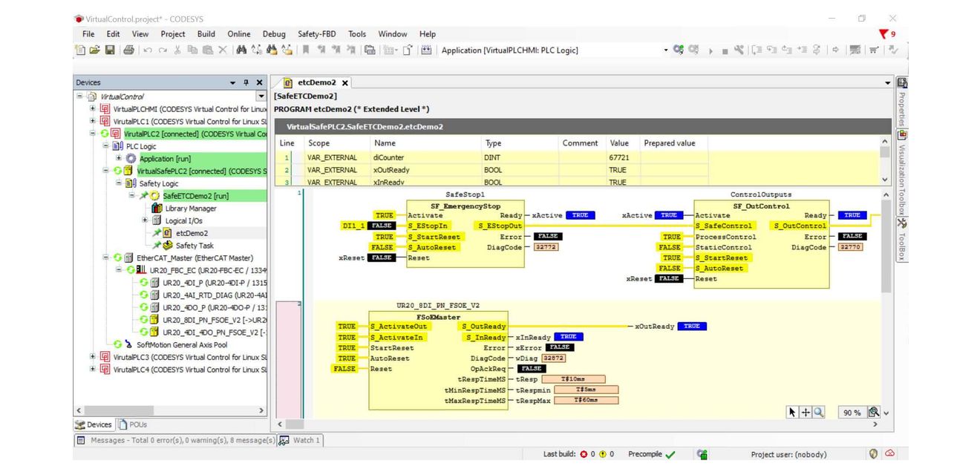Expand the Logical I/Os node
This screenshot has height=472, width=980.
pos(145,220)
